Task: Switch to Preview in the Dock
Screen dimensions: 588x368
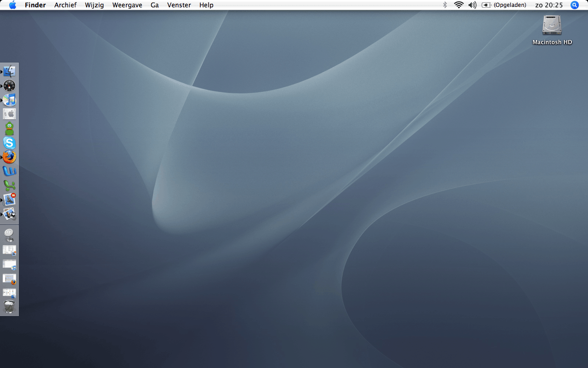Action: click(x=10, y=214)
